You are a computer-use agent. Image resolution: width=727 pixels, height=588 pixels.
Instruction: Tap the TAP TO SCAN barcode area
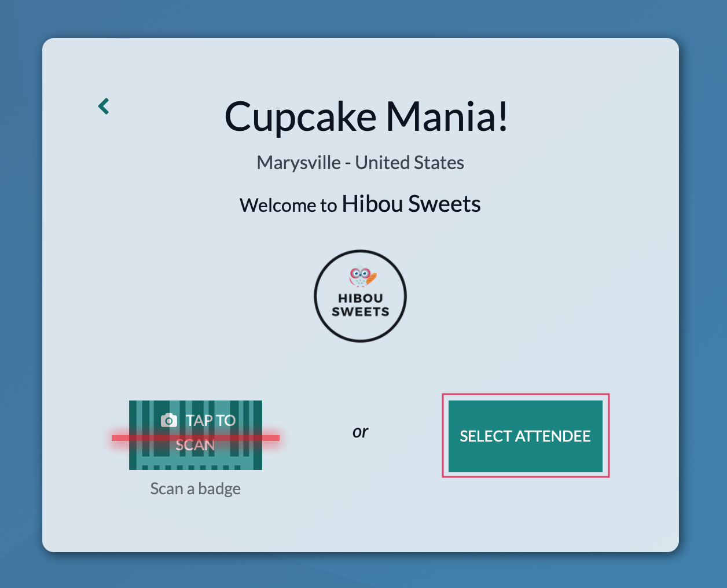coord(196,435)
